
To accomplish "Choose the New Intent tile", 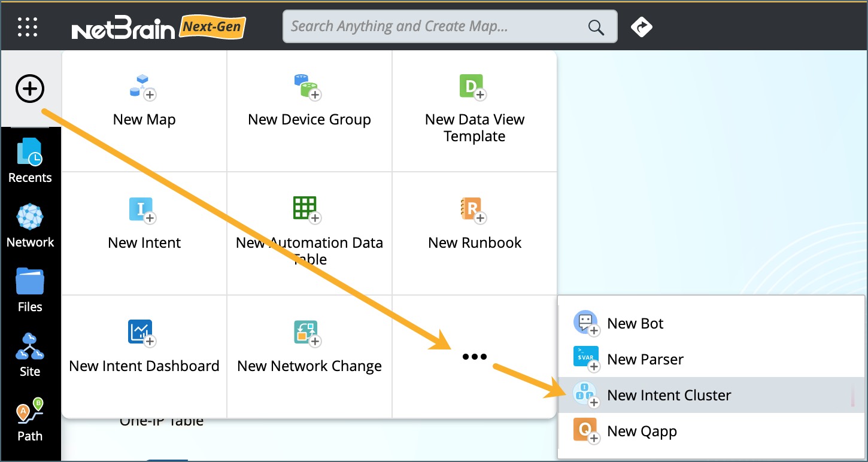I will pos(144,224).
